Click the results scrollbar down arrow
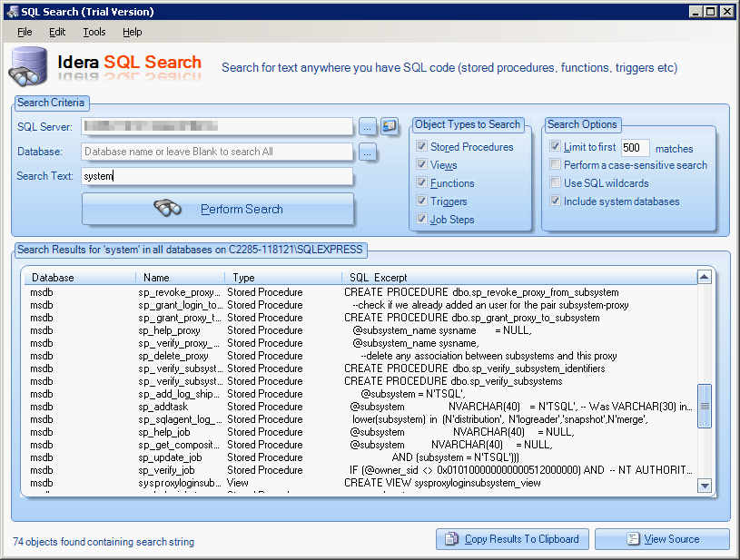Screen dimensions: 740x560 point(704,485)
